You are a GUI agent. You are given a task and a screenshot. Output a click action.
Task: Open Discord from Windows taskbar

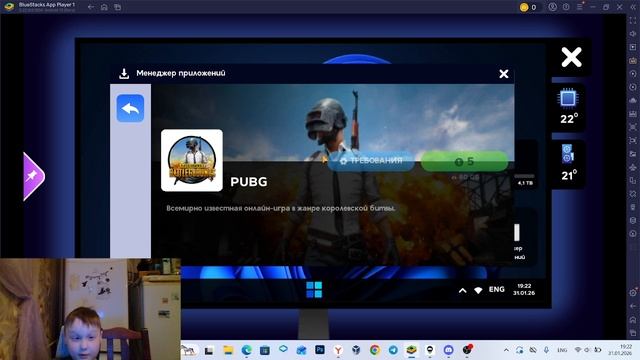point(449,350)
